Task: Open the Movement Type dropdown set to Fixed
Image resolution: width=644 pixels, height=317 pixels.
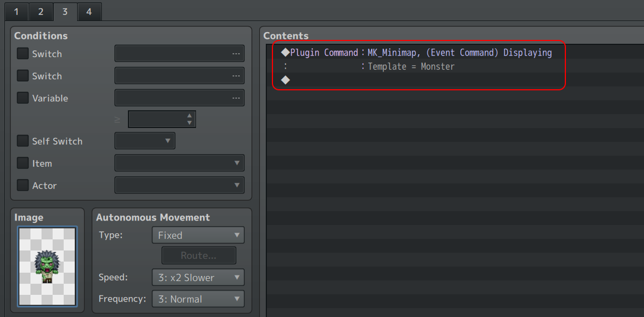Action: pos(198,235)
